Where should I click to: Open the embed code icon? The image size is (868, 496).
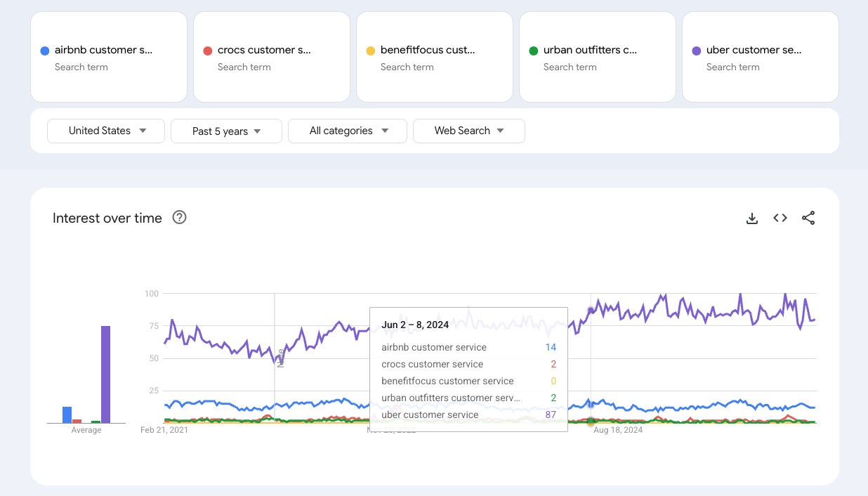[780, 218]
